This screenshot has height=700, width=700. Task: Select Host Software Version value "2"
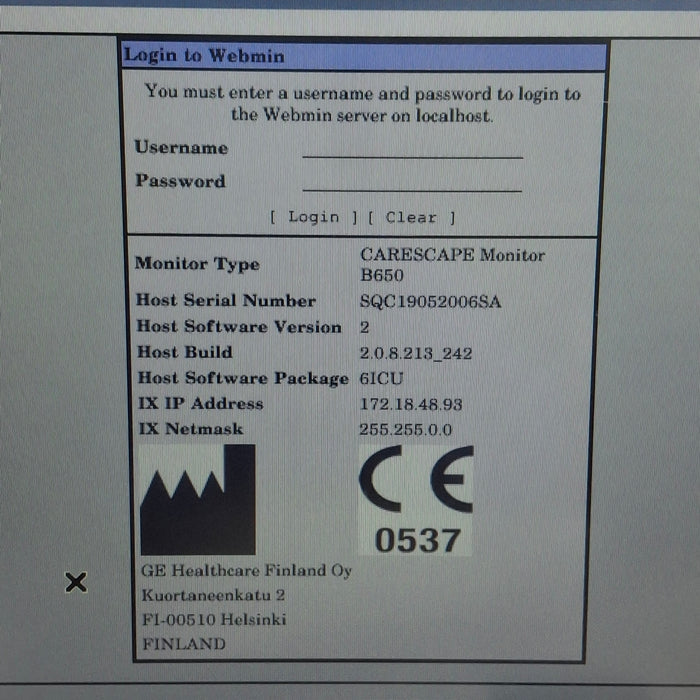[364, 327]
